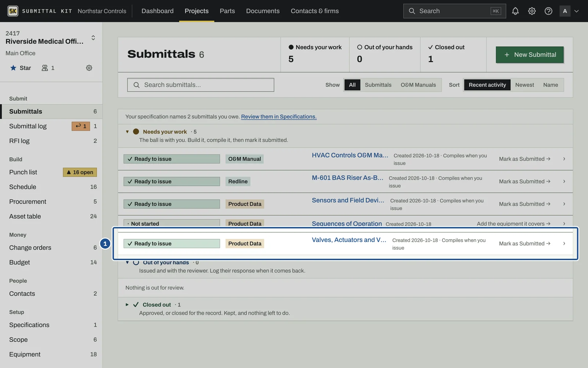
Task: Open Budget in sidebar
Action: 51,262
